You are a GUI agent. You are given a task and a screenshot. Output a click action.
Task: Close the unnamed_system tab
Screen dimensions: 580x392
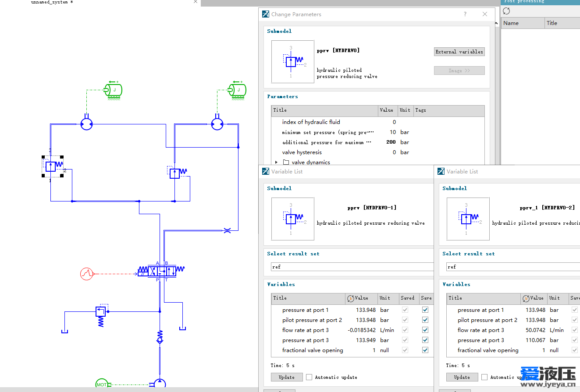coord(196,2)
